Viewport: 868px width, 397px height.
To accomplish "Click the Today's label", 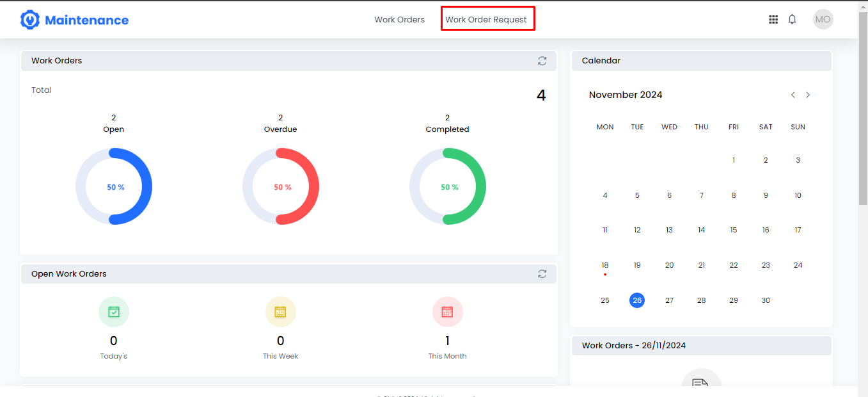I will tap(114, 356).
